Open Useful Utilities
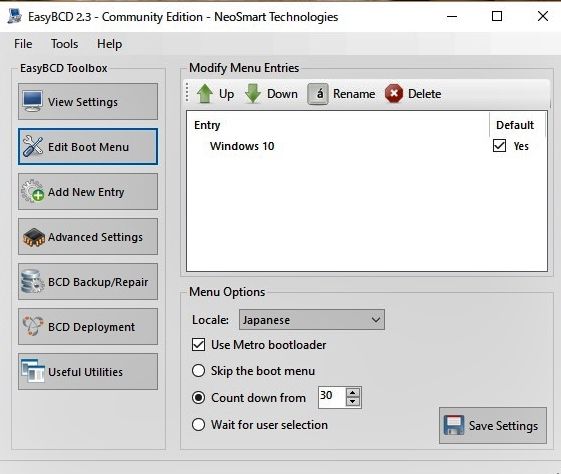Viewport: 561px width, 474px height. [x=88, y=372]
